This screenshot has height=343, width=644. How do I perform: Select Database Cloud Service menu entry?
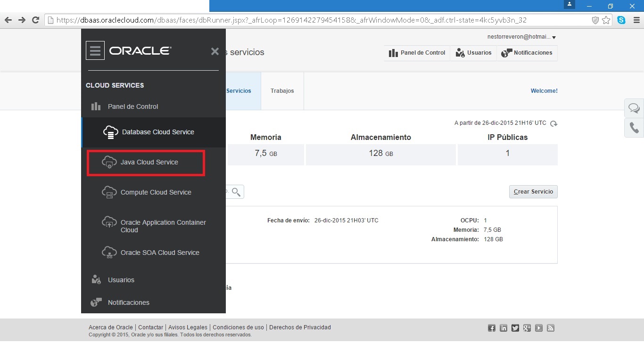point(157,132)
